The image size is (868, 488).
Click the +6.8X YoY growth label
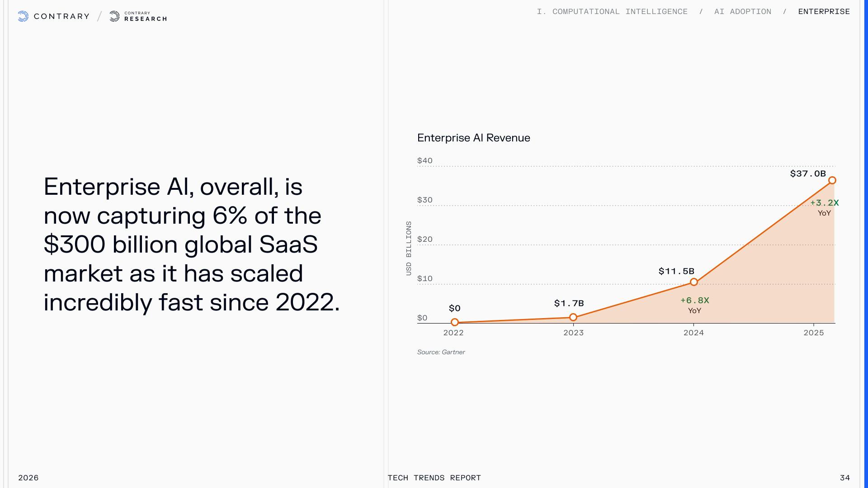[695, 300]
